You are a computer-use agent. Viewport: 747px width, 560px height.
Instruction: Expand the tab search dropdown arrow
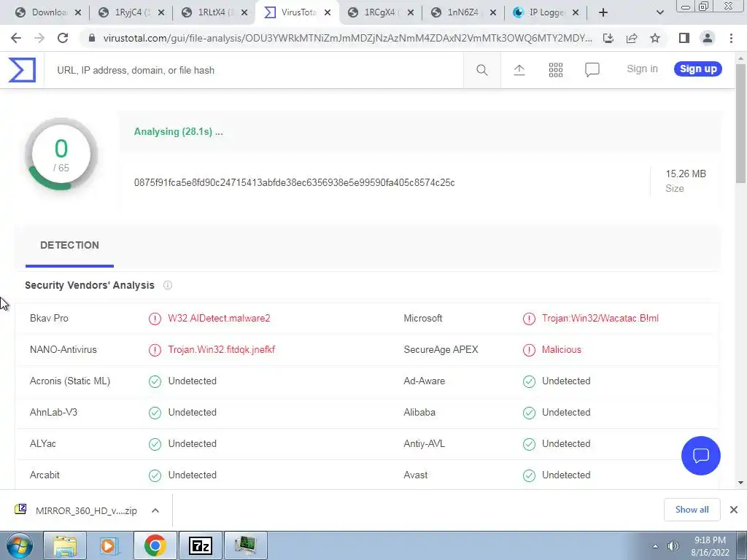pos(659,12)
